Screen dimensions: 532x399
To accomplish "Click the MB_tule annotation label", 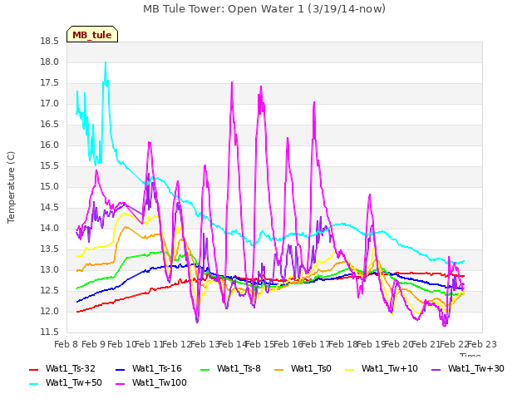I will pos(92,34).
